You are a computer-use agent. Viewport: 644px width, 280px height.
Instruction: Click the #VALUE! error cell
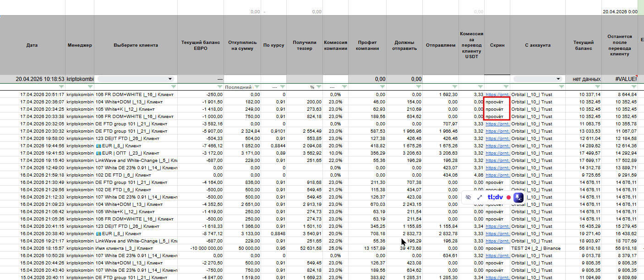[620, 79]
